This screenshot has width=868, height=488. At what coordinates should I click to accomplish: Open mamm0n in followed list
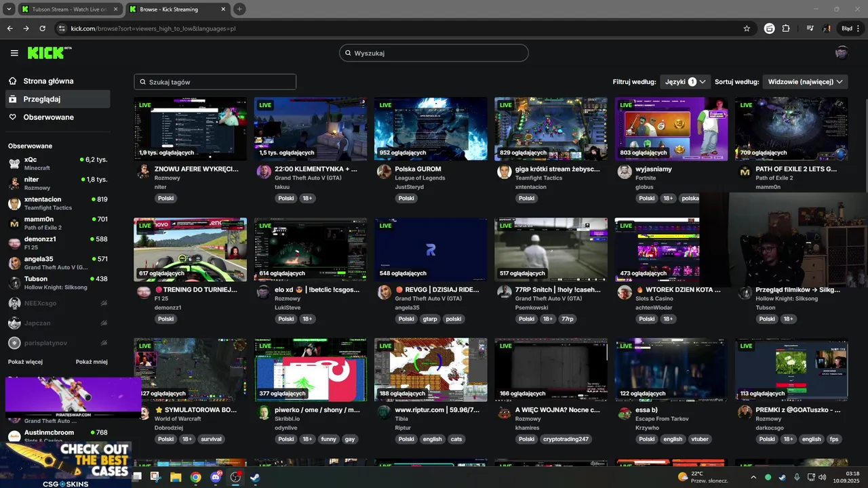click(58, 223)
